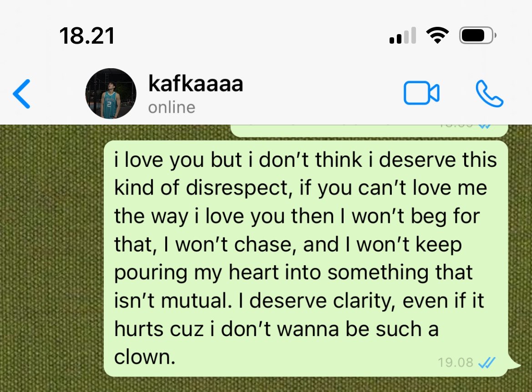Open kafkaaaa's profile picture

click(111, 94)
